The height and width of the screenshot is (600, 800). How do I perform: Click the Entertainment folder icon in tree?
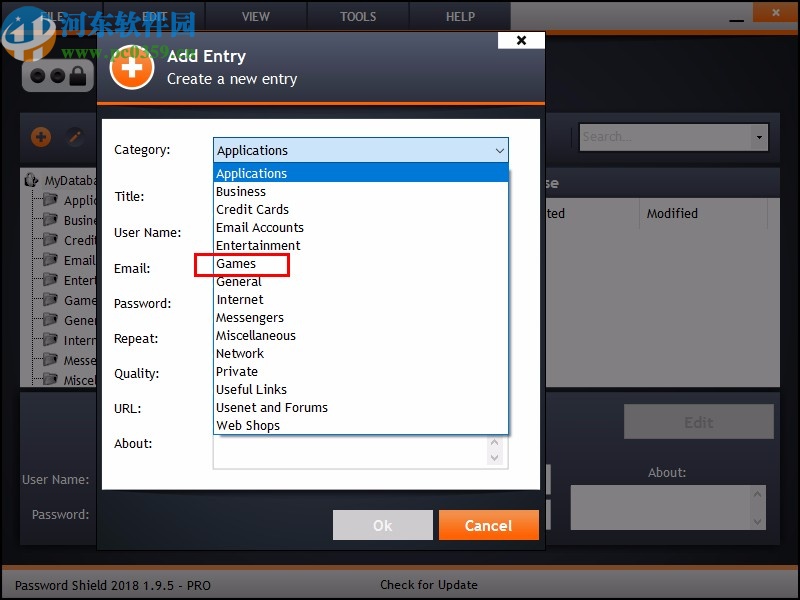tap(50, 280)
